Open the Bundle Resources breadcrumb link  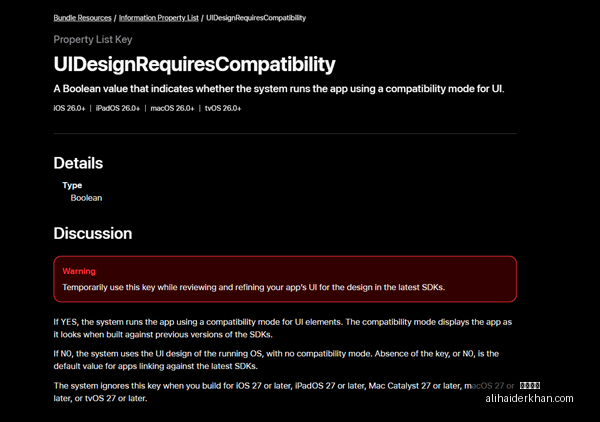tap(82, 18)
